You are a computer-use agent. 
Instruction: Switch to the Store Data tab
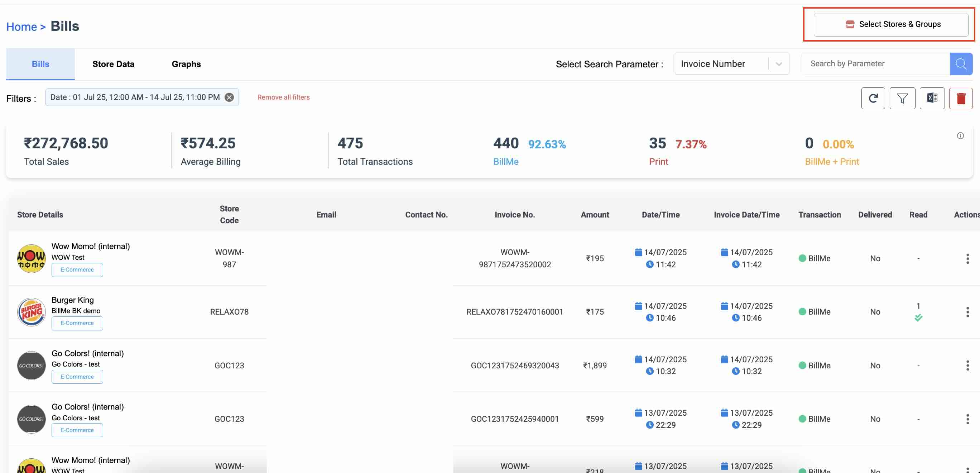click(x=113, y=64)
